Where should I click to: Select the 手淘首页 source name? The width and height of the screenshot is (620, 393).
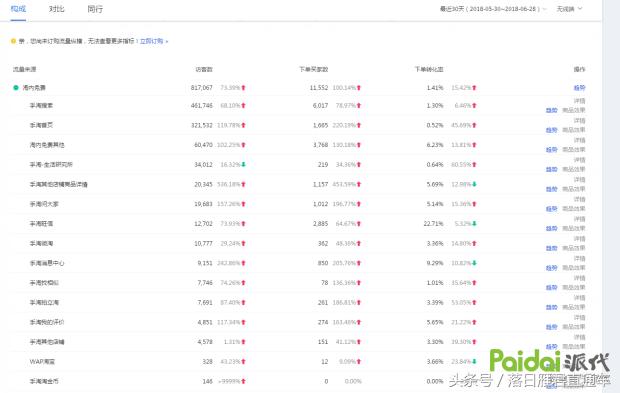(41, 125)
